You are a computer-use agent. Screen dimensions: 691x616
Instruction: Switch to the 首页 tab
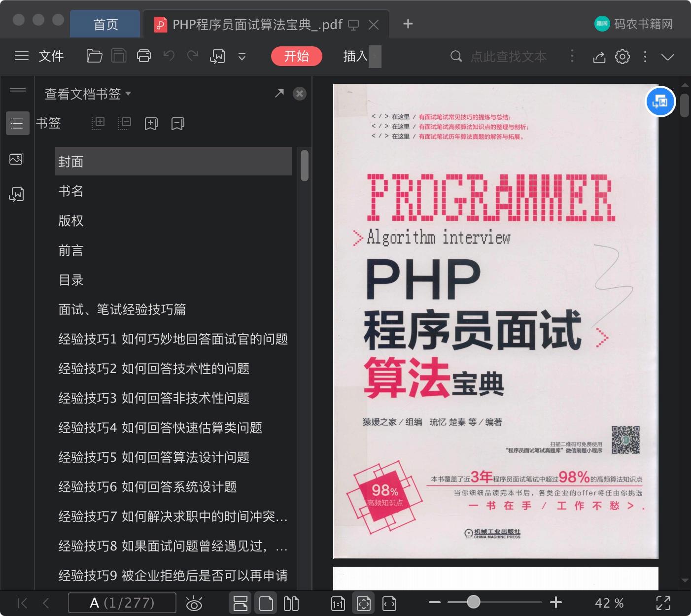click(105, 24)
